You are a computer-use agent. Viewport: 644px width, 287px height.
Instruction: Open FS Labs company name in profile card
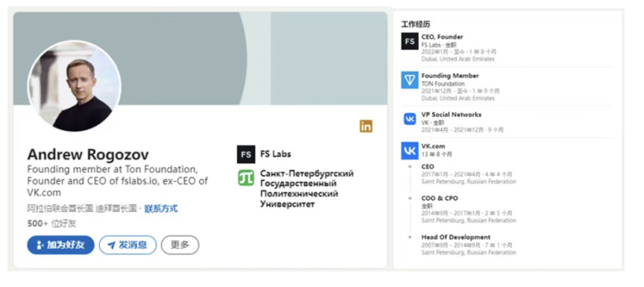pos(276,154)
